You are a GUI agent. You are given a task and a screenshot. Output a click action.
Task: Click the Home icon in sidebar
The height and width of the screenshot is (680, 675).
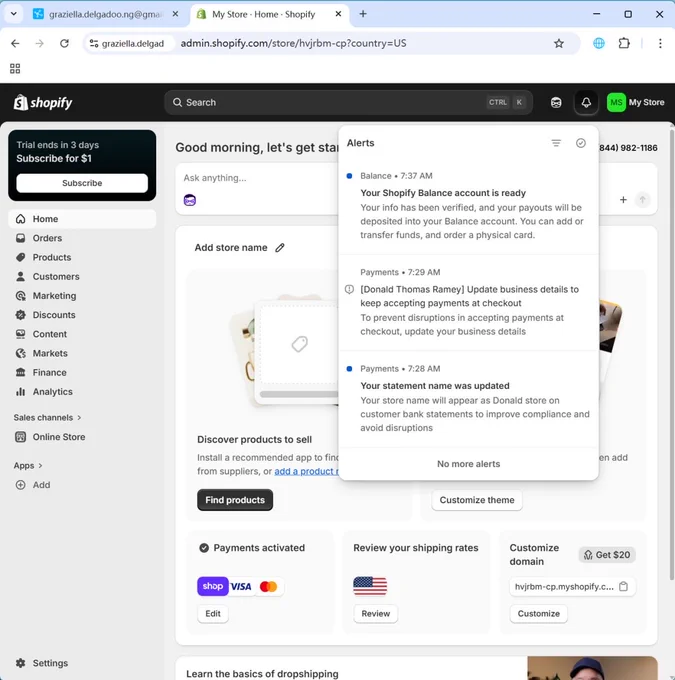20,219
